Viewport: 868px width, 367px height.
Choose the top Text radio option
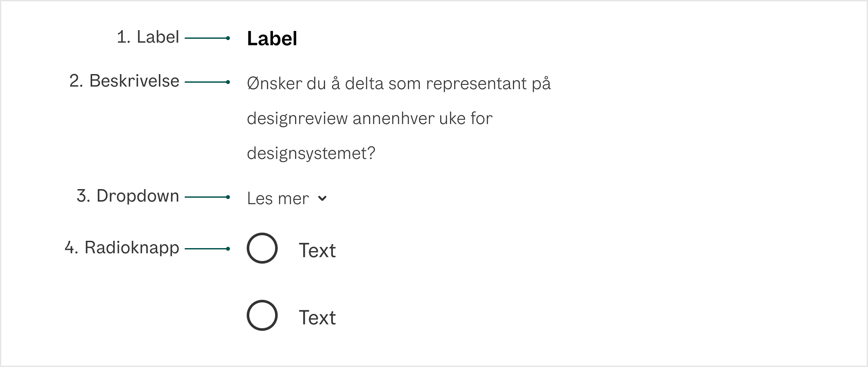(x=262, y=248)
